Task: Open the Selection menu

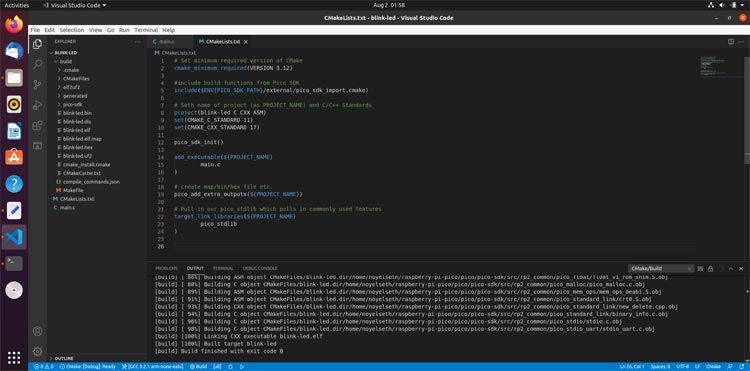Action: [72, 30]
